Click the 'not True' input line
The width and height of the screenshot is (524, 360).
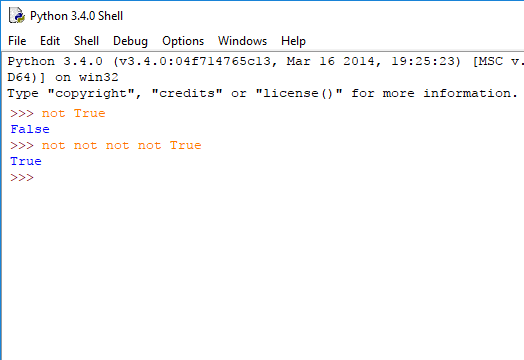point(74,113)
